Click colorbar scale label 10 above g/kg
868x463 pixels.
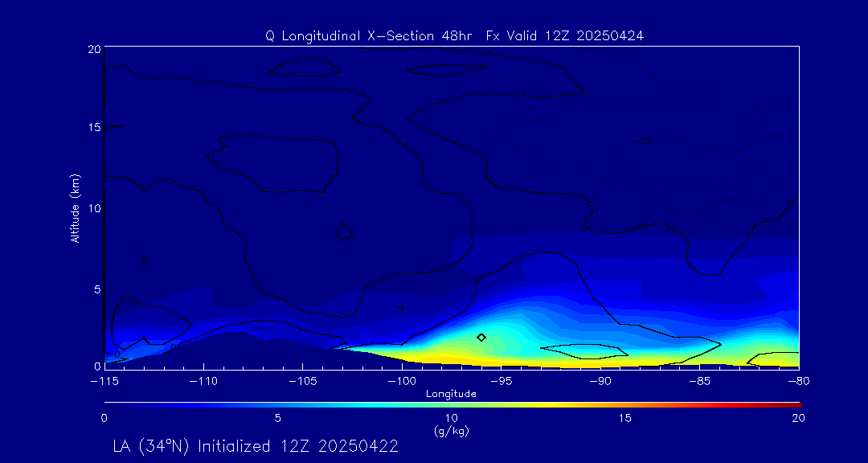point(451,419)
